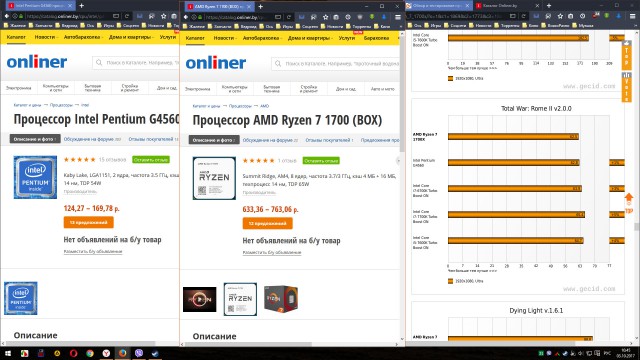Open Электроника category in Ryzen window
The width and height of the screenshot is (640, 360).
[x=198, y=89]
